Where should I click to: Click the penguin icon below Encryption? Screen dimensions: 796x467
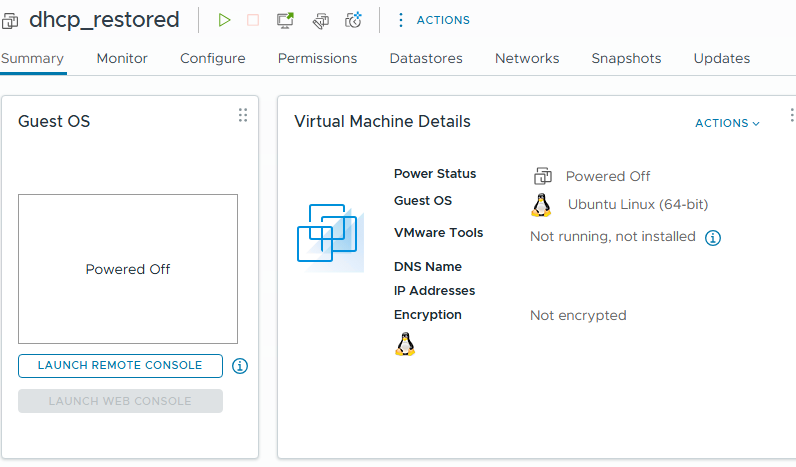tap(405, 344)
